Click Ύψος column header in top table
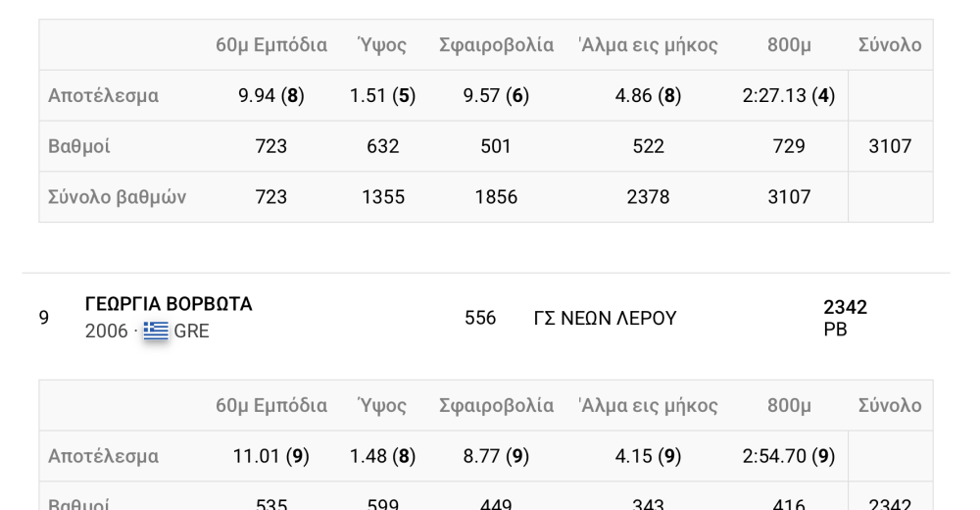The width and height of the screenshot is (980, 510). click(x=382, y=45)
